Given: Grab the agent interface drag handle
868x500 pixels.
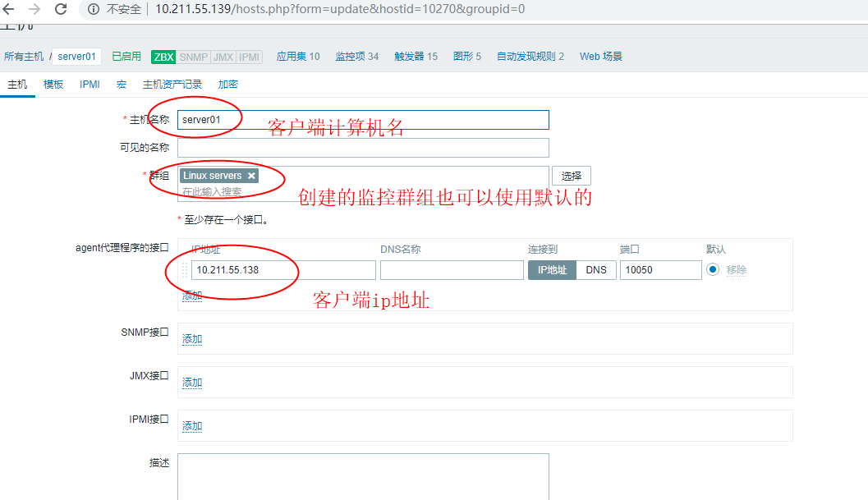Looking at the screenshot, I should pos(185,270).
